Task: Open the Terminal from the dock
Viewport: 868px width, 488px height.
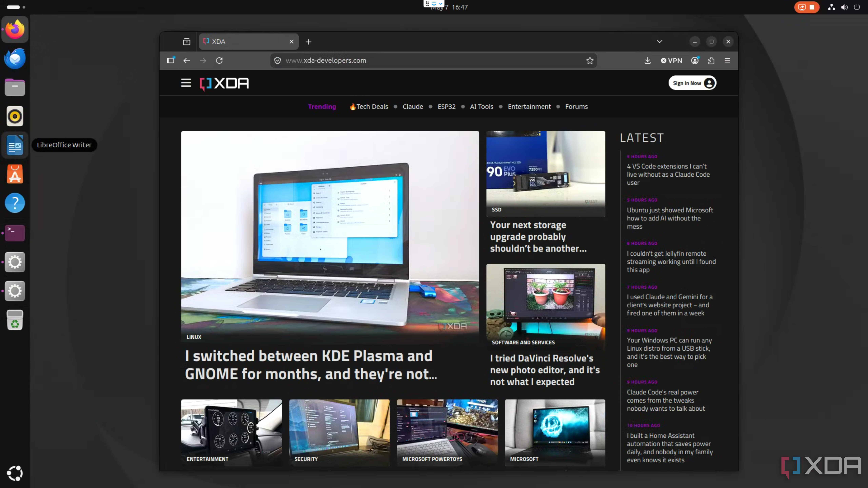Action: (15, 233)
